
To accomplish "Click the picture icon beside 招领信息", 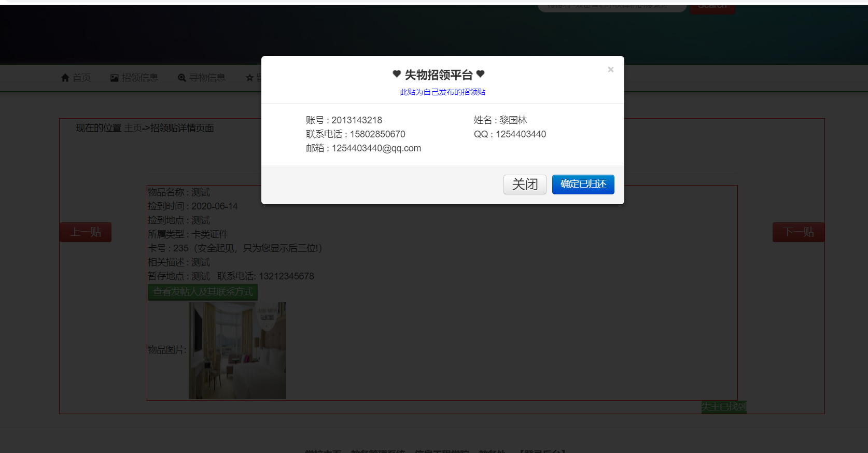I will coord(115,78).
